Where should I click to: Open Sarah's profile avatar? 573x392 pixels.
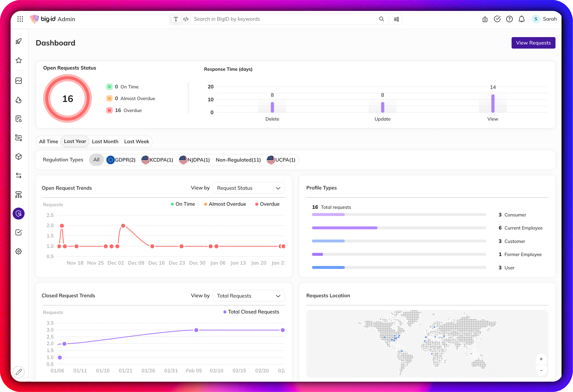(535, 19)
